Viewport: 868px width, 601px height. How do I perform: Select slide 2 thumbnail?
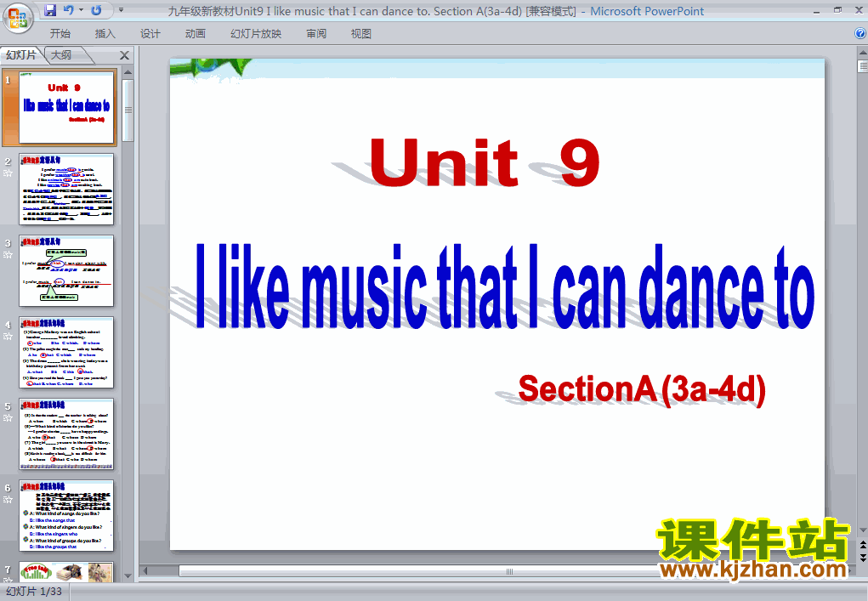click(66, 190)
